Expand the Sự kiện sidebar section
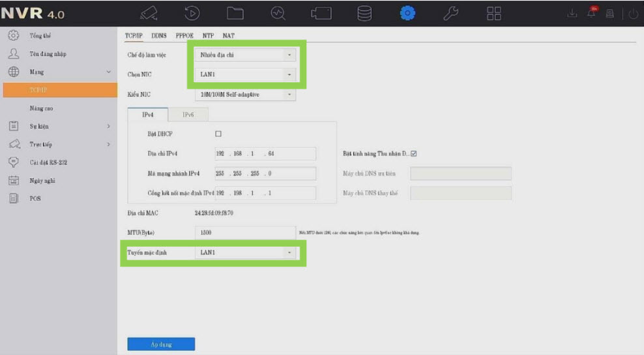 pos(59,126)
